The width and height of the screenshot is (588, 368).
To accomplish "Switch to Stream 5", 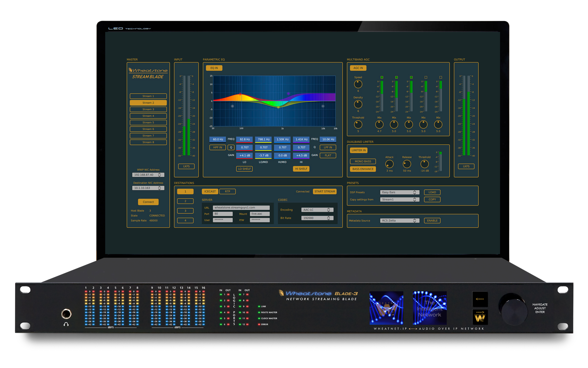I will point(148,122).
